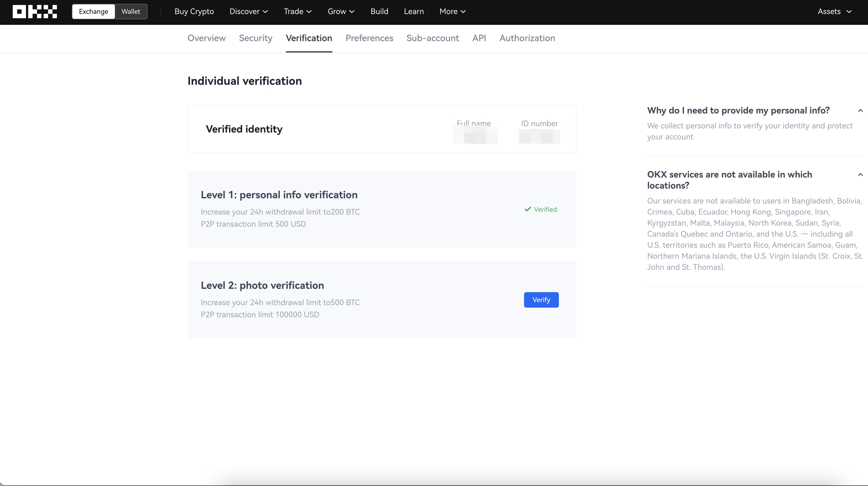The height and width of the screenshot is (486, 868).
Task: Click the green Verified checkmark icon
Action: tap(528, 209)
